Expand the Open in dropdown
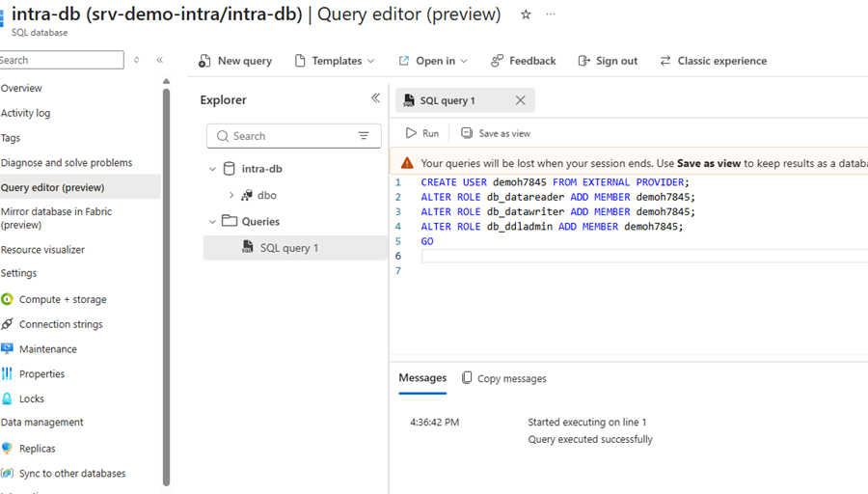Image resolution: width=868 pixels, height=494 pixels. tap(433, 61)
